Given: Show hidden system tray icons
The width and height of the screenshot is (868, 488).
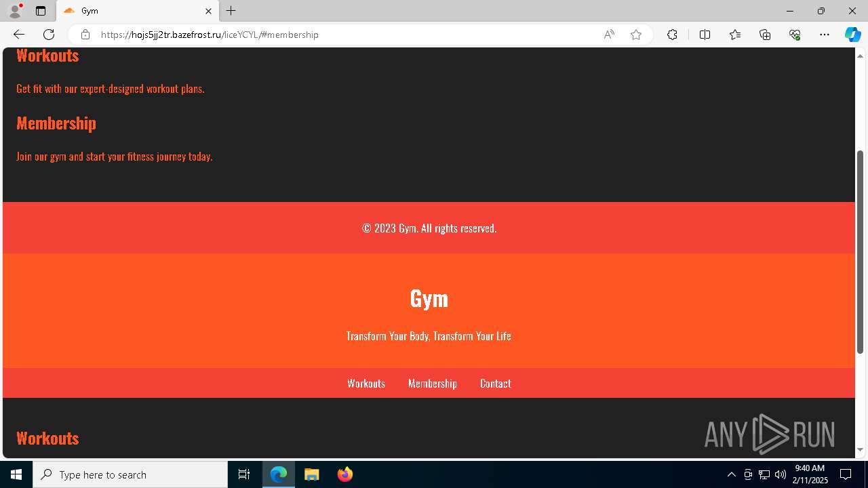Looking at the screenshot, I should click(732, 474).
